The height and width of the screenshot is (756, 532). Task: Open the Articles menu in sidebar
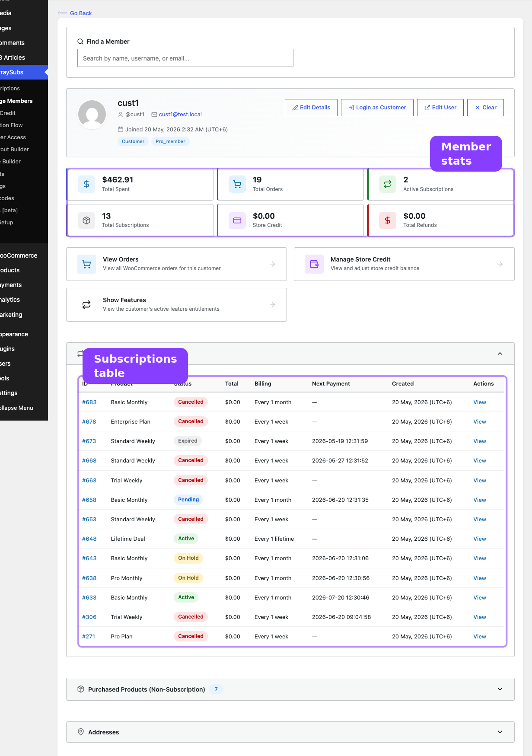tap(24, 57)
